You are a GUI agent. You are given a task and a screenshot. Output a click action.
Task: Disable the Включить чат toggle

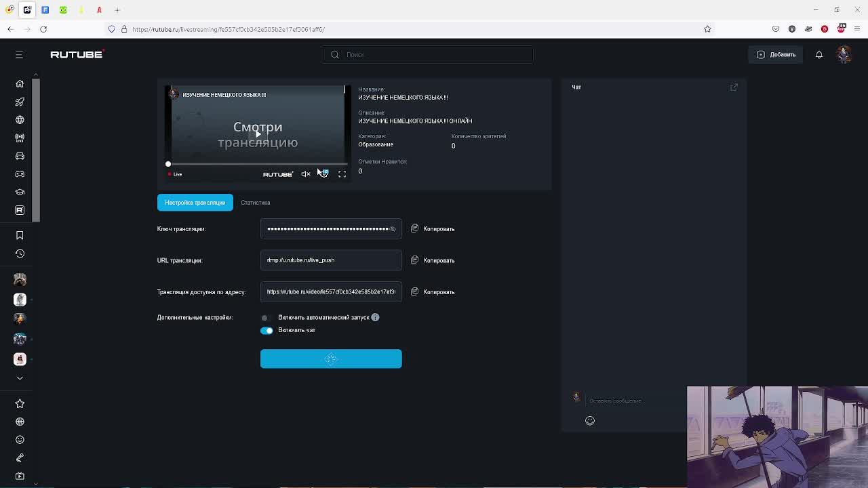[267, 330]
